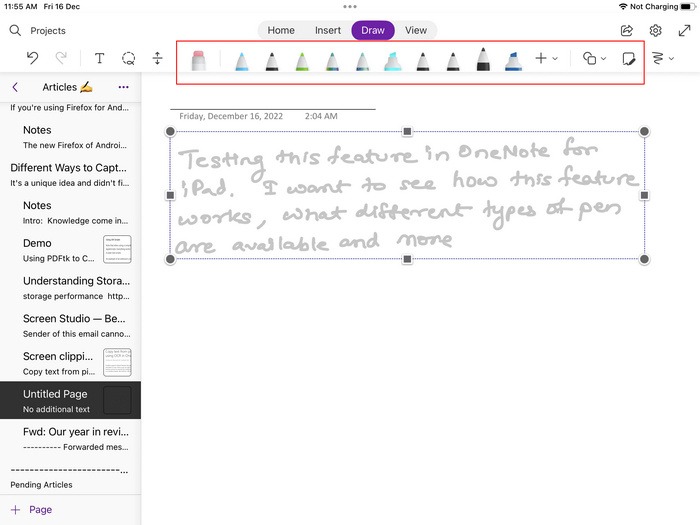Choose the cyan highlighter

coord(393,61)
